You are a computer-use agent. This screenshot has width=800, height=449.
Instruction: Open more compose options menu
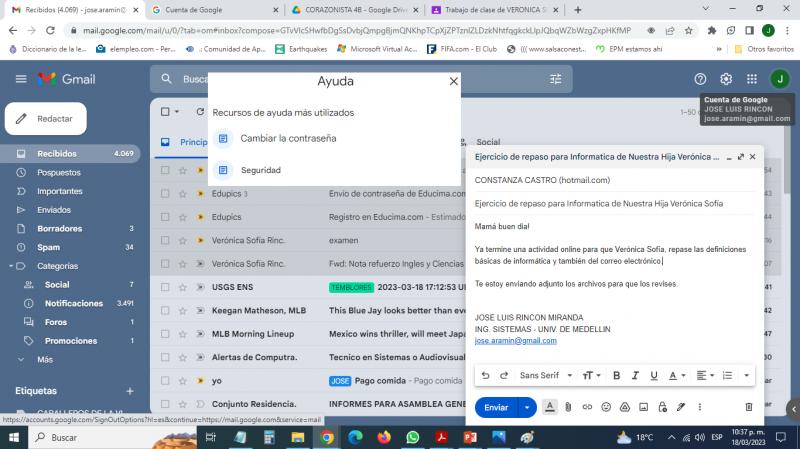point(699,407)
